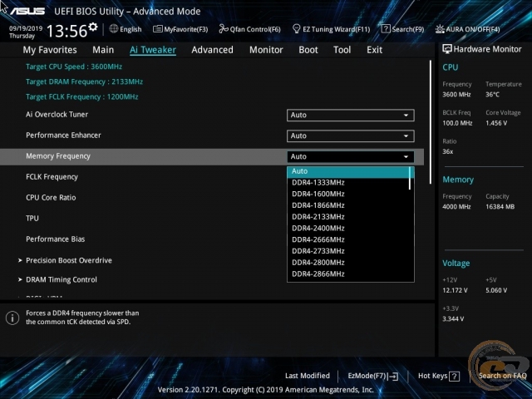Switch to the Main tab
Viewport: 532px width, 399px height.
pyautogui.click(x=103, y=50)
